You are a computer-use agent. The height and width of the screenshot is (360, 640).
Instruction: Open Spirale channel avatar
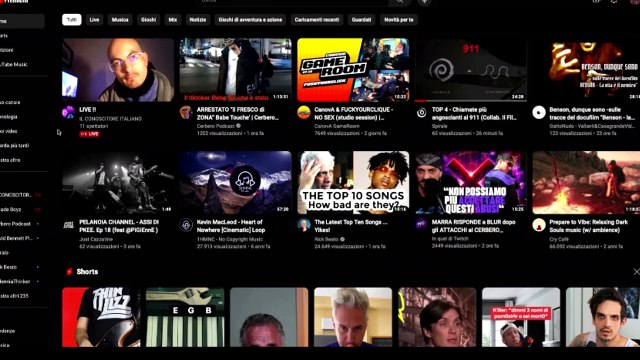(421, 112)
